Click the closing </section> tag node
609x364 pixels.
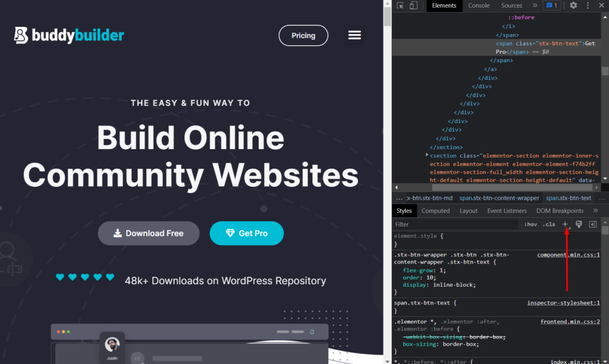pos(446,148)
